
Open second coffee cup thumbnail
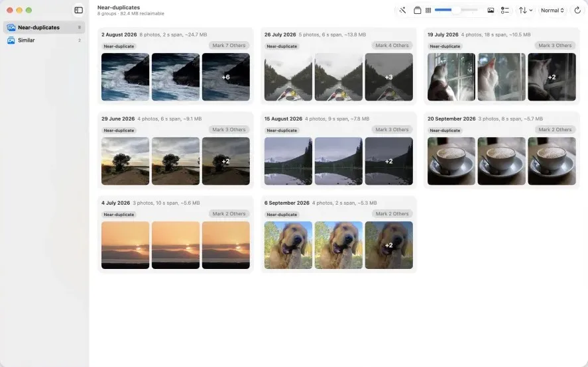coord(502,161)
